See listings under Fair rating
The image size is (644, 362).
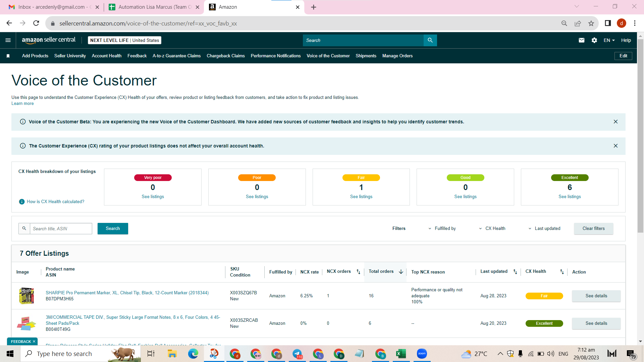(361, 197)
